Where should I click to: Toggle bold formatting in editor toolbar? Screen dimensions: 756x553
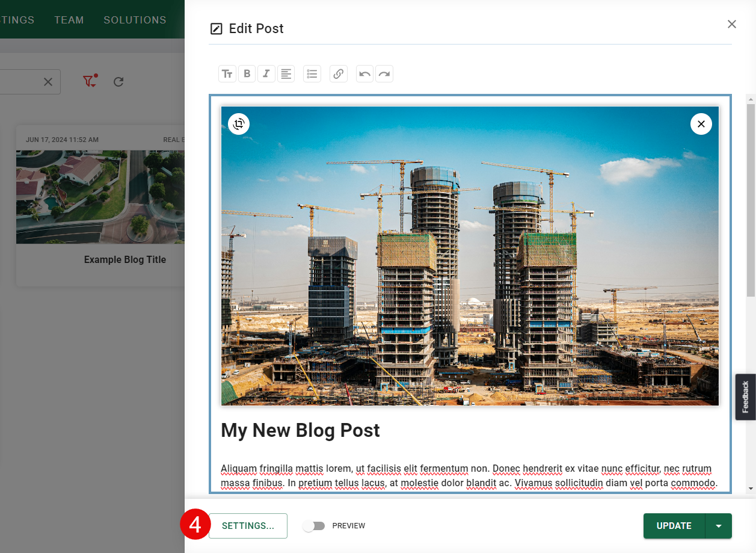pyautogui.click(x=247, y=74)
